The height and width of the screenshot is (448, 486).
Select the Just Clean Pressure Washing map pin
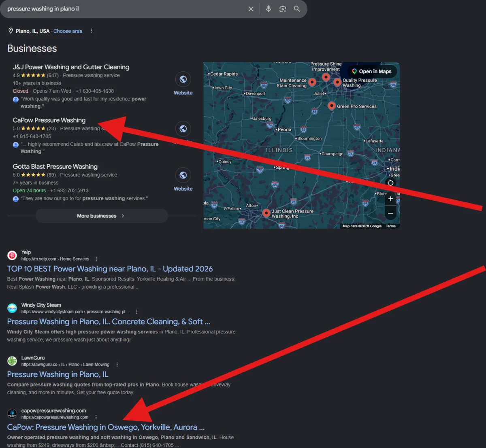click(266, 213)
